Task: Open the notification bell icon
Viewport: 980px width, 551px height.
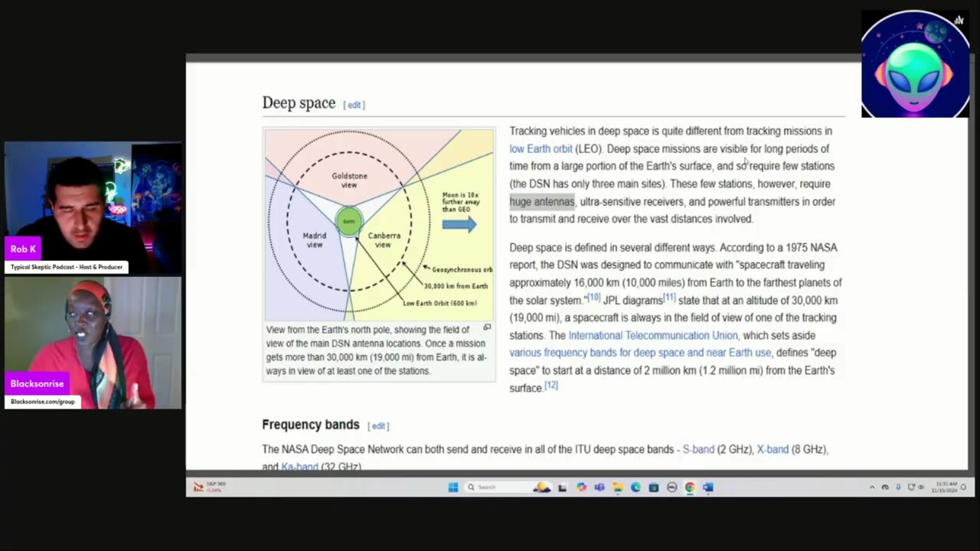Action: (x=963, y=487)
